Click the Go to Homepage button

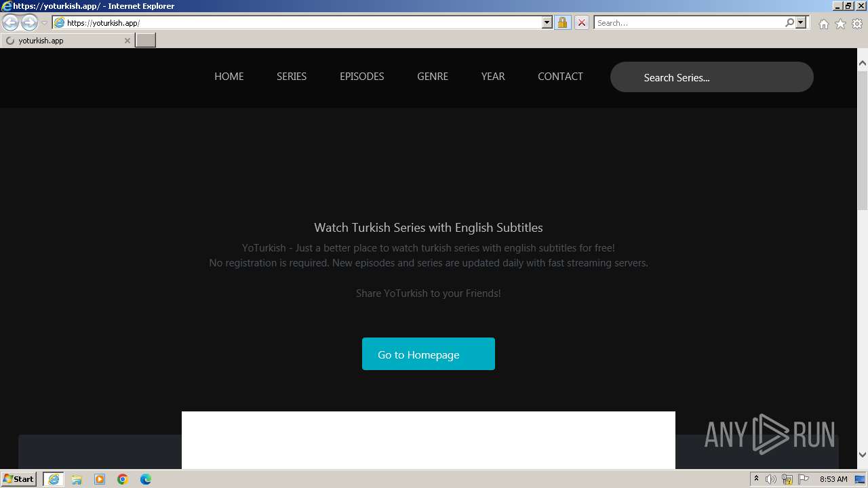429,354
